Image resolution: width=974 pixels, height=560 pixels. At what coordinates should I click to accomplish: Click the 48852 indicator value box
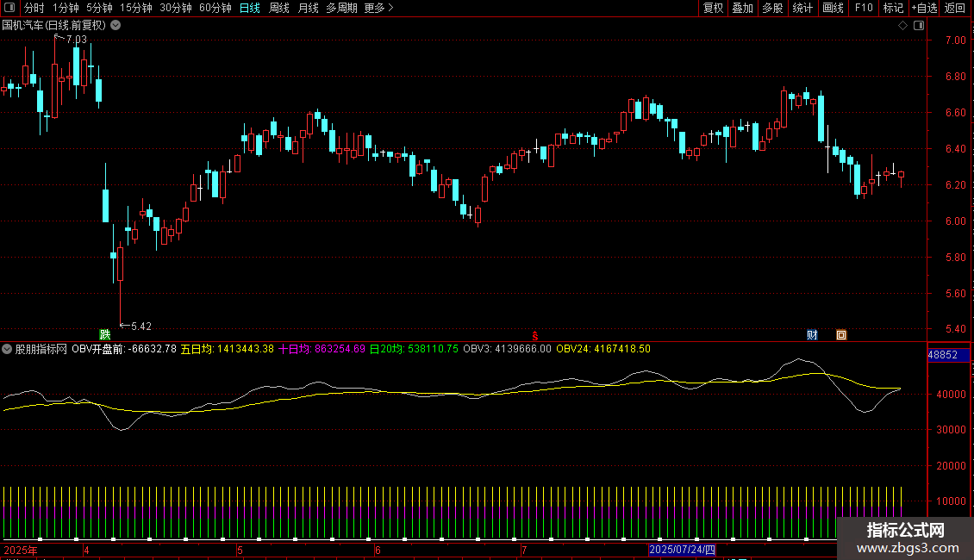(x=948, y=355)
